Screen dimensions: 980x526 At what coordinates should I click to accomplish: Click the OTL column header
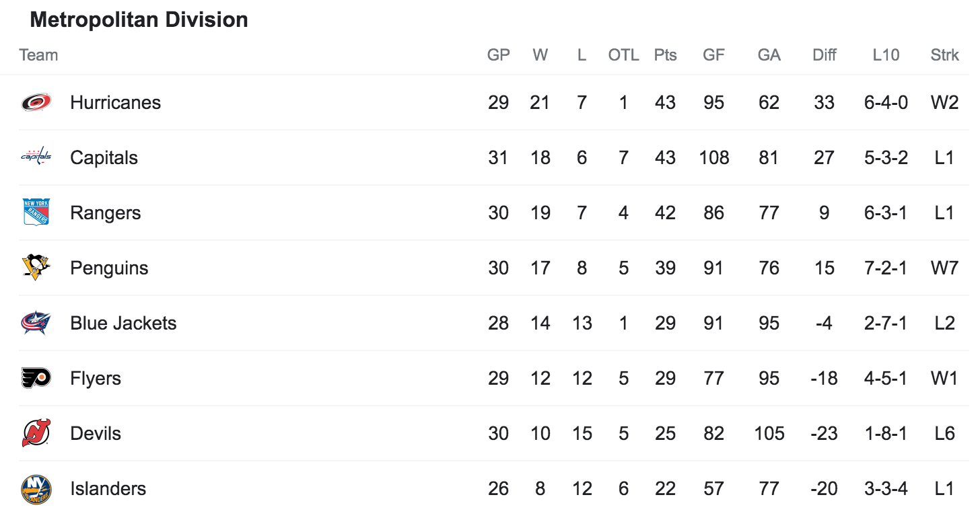[x=623, y=55]
